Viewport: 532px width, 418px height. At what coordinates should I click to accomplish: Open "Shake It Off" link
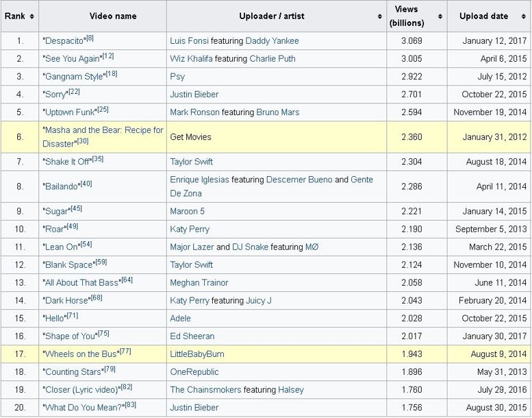point(68,162)
